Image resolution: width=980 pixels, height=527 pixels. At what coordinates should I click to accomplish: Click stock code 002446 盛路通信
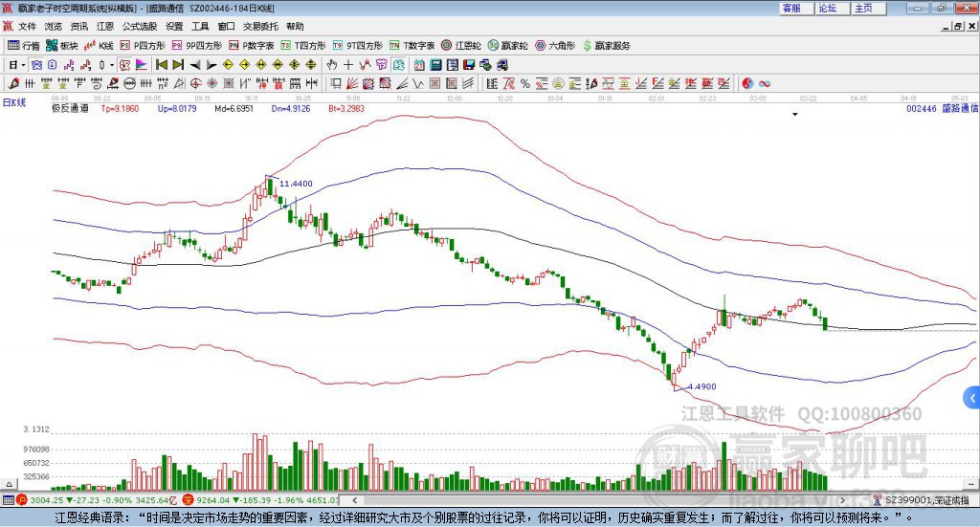click(x=943, y=109)
